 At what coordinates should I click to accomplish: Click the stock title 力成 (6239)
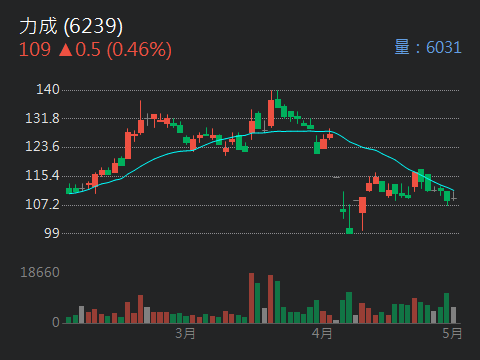(x=71, y=26)
